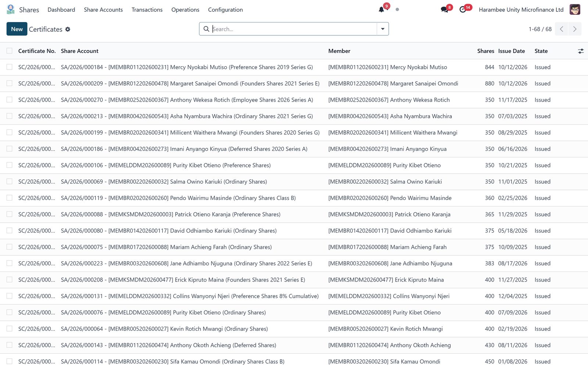Sort by the Share Account column header
Screen dimensions: 588x368
pos(80,51)
